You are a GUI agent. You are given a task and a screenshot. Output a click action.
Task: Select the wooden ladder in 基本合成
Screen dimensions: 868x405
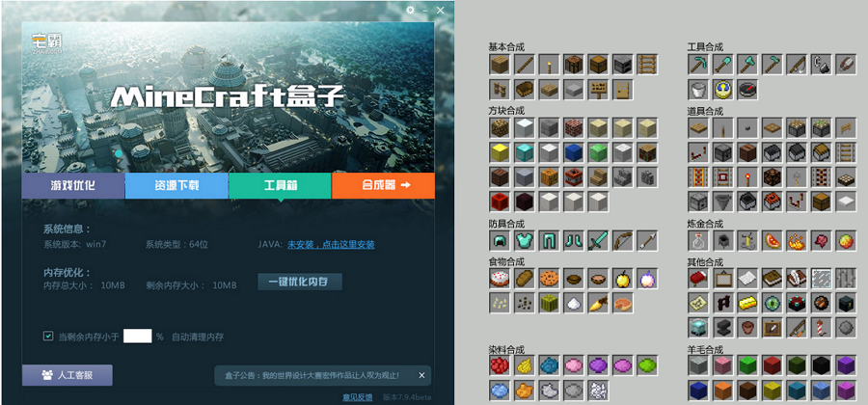tap(646, 65)
